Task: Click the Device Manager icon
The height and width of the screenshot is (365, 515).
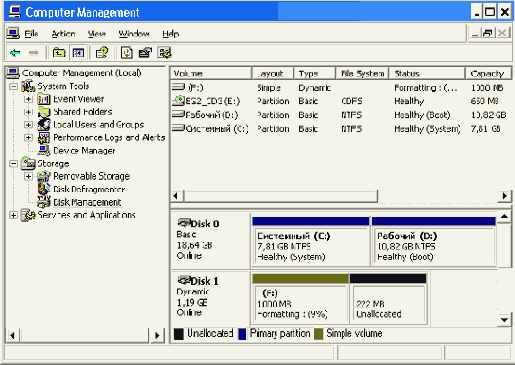Action: point(44,151)
